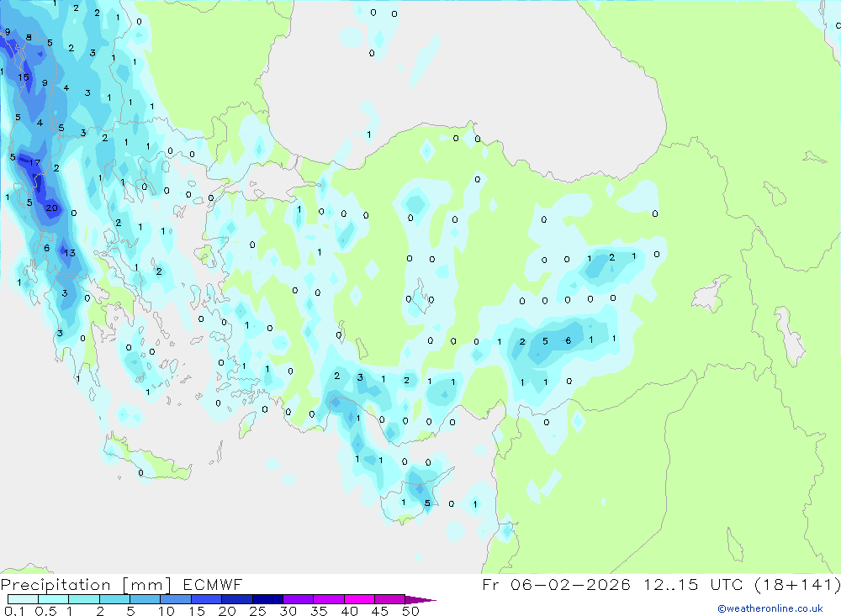841x616 pixels.
Task: Select the '15' value in the map's northwest
Action: point(23,77)
